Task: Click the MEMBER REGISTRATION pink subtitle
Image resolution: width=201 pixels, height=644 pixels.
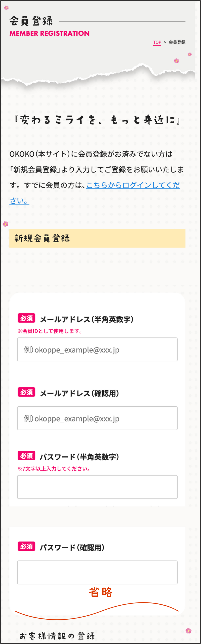Action: coord(50,33)
